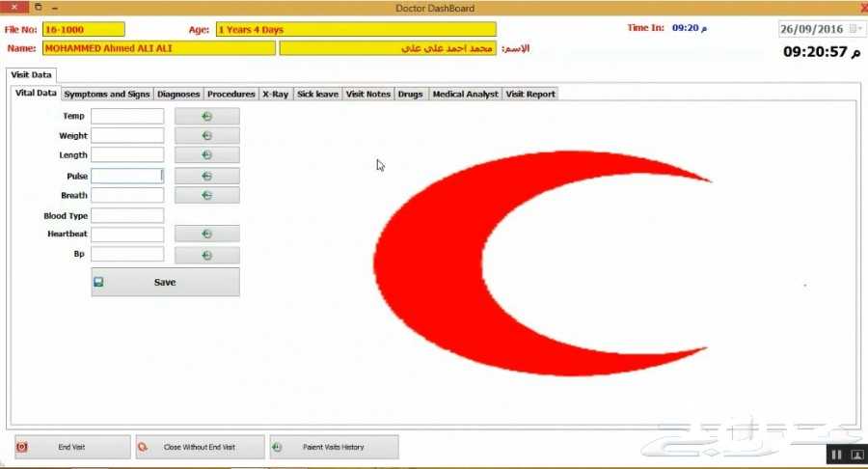Screen dimensions: 868x469
Task: Click the English name field MOHAMMED Ahmed ALI ALI
Action: (x=159, y=48)
